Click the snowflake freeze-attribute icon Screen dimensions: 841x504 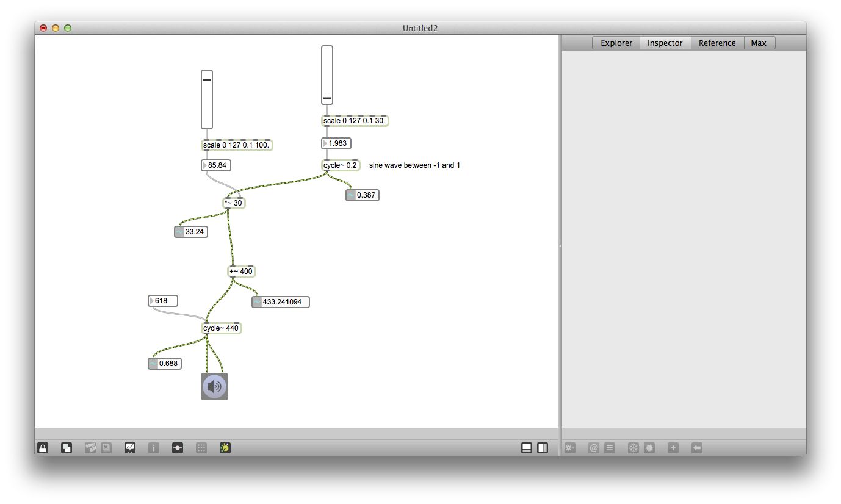pos(633,447)
